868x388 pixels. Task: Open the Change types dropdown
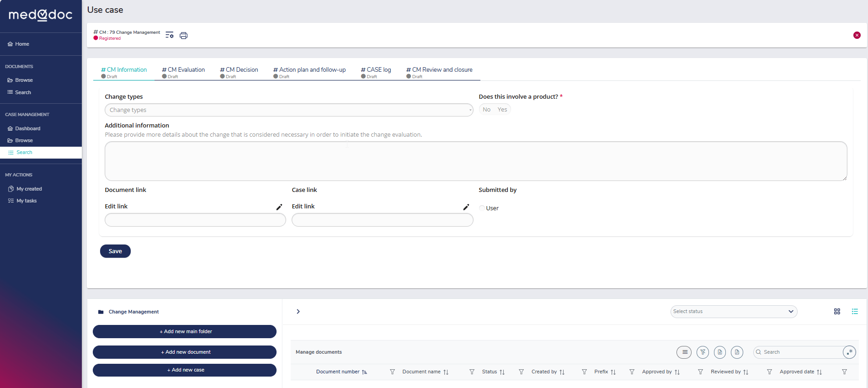tap(289, 110)
